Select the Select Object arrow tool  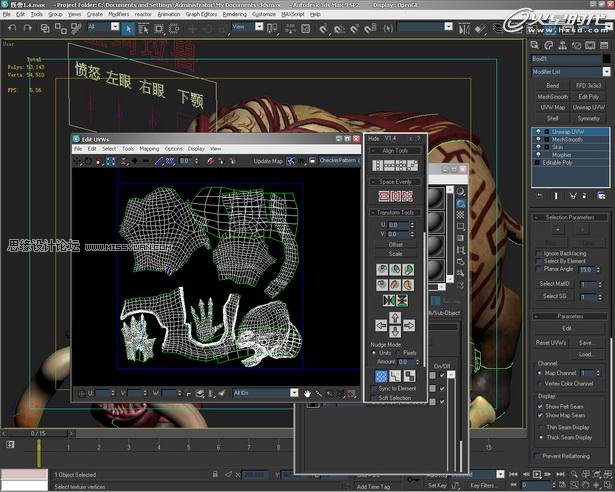[128, 28]
